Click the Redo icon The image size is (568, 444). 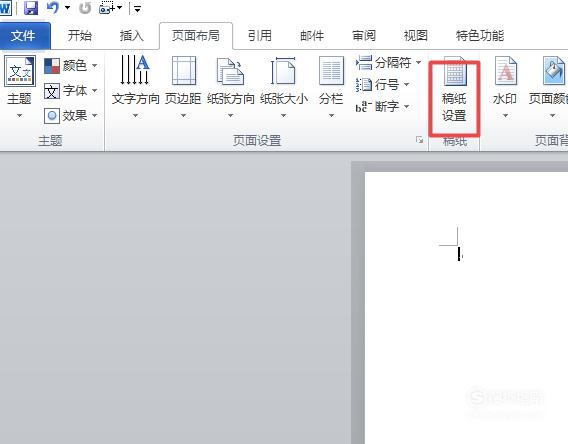coord(85,8)
